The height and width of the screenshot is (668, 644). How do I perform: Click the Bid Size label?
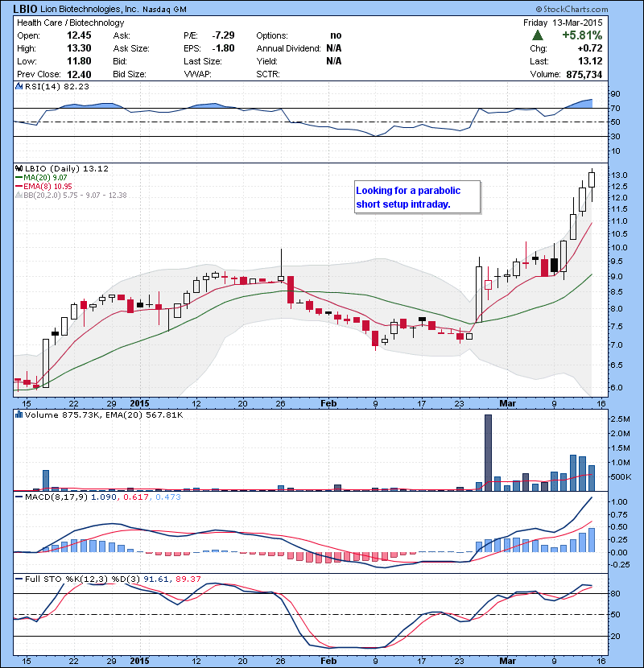130,74
